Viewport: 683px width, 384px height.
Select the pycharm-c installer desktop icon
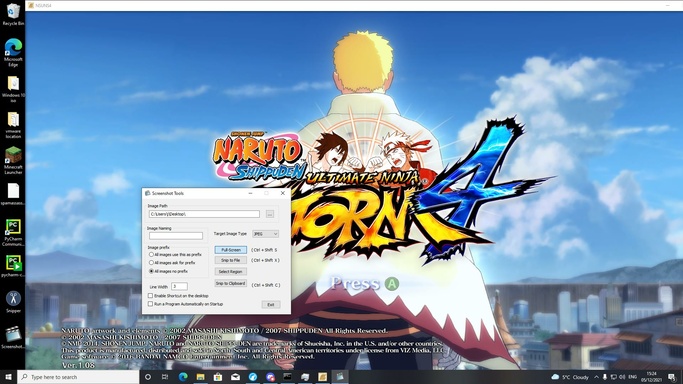click(x=13, y=266)
